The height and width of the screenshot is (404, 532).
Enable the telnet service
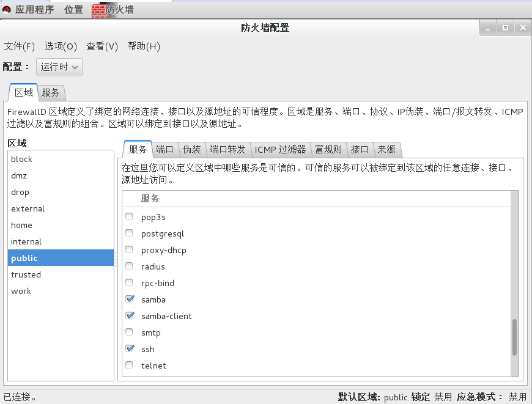(x=129, y=365)
